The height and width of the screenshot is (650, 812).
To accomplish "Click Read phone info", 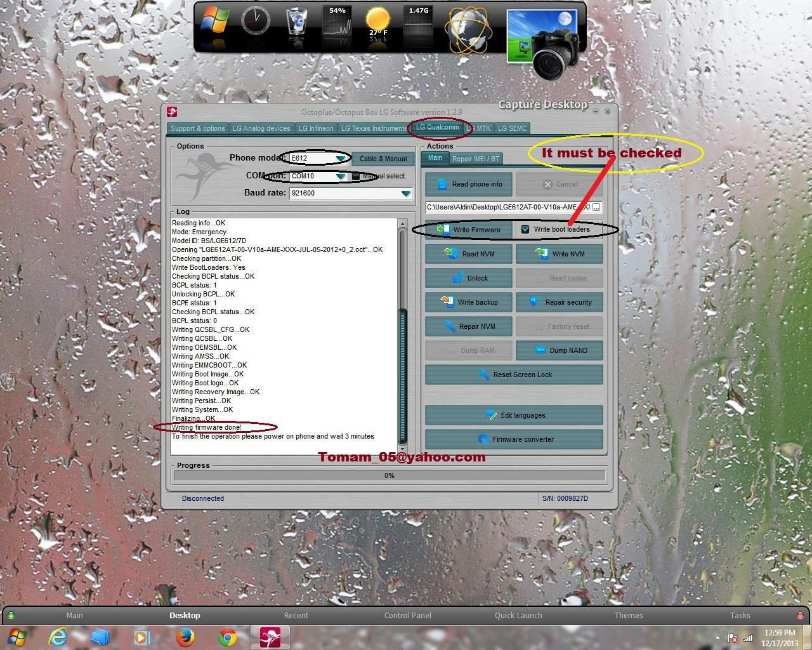I will [469, 184].
